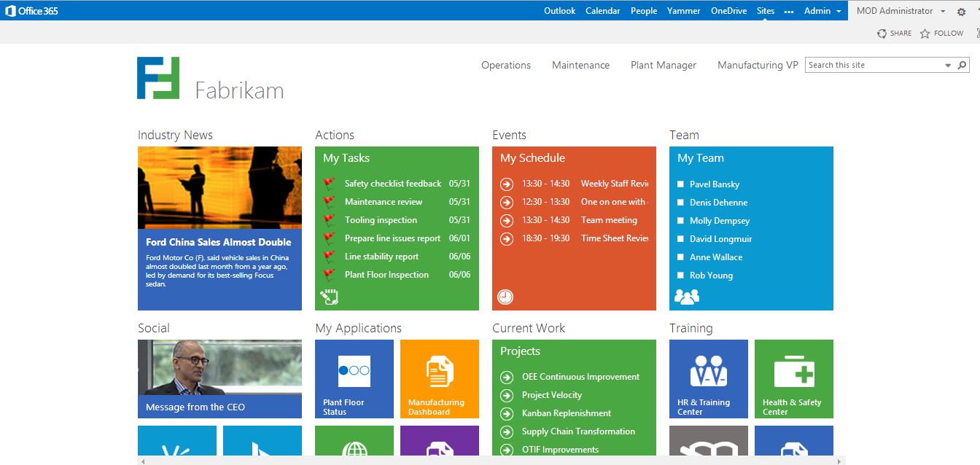
Task: Open the Health & Safety Center tile
Action: 794,379
